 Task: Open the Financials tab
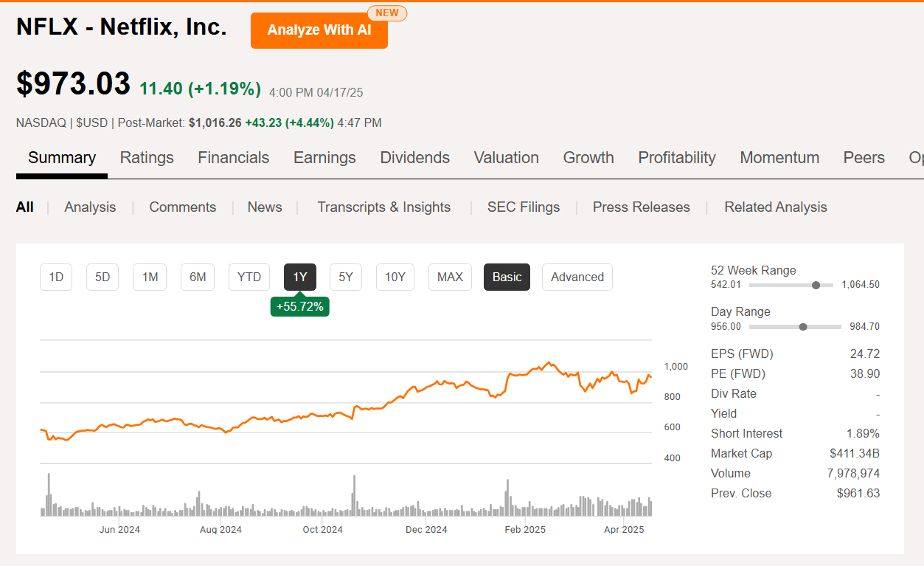coord(233,157)
